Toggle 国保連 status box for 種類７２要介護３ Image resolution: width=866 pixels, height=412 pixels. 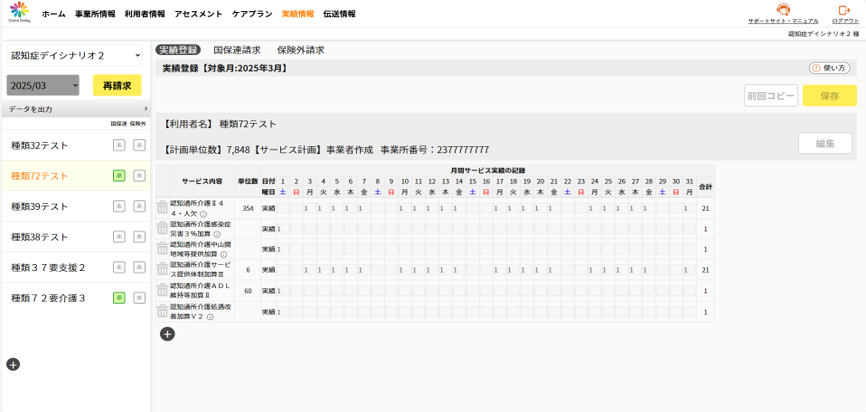pyautogui.click(x=119, y=298)
